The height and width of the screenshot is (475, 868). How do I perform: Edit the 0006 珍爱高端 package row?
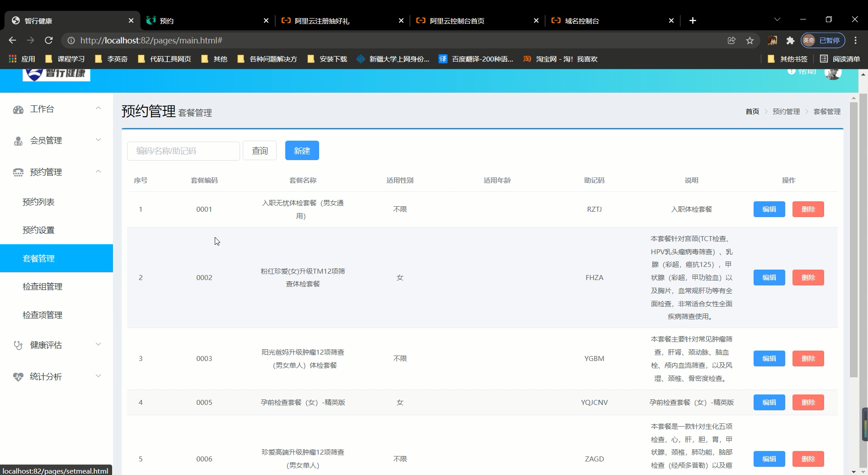pos(769,459)
